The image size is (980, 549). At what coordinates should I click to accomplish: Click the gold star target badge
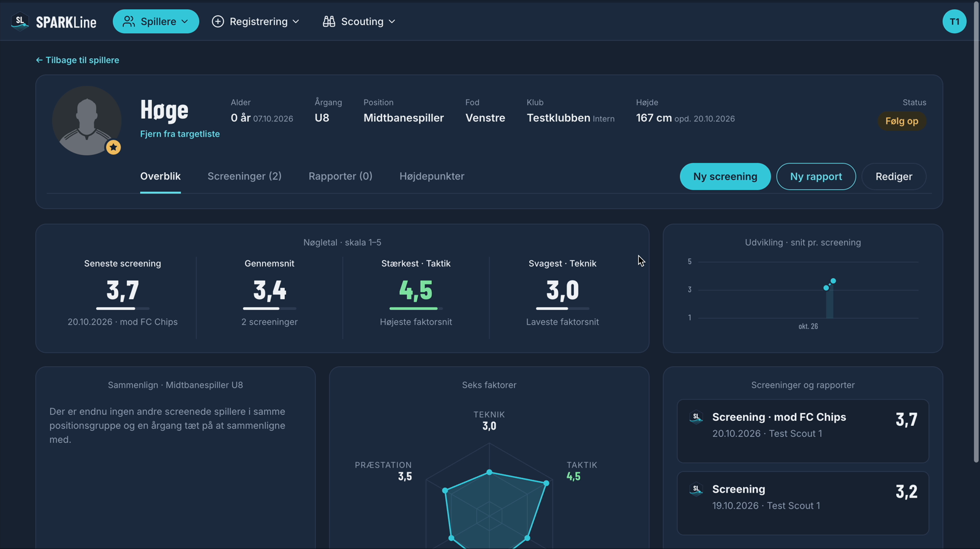[x=113, y=147]
